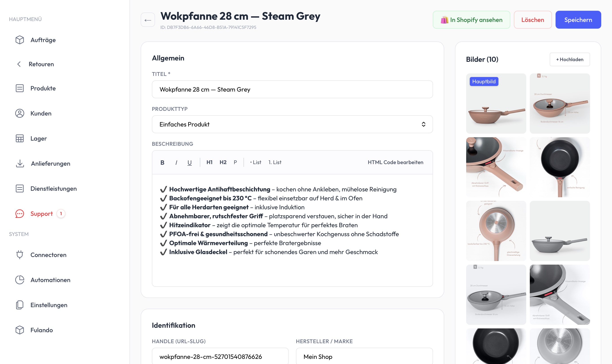
Task: Insert a bulleted list
Action: tap(256, 162)
